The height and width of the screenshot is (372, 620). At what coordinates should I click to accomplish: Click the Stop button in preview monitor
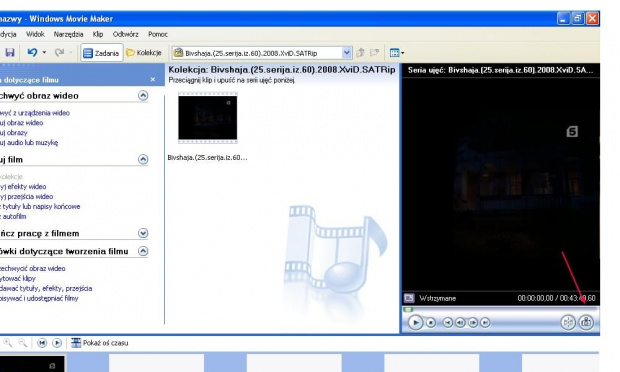tap(431, 323)
